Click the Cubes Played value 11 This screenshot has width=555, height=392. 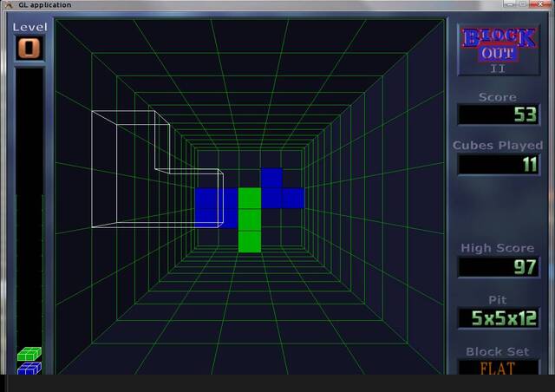pos(530,165)
